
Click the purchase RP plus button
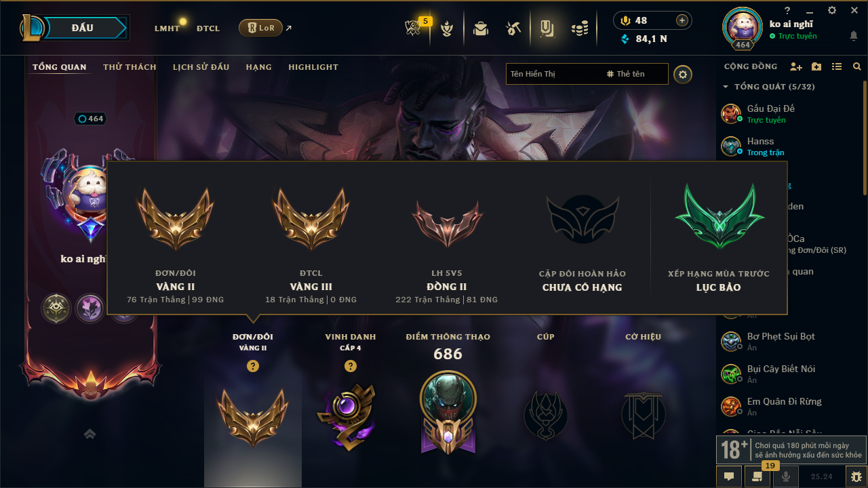pyautogui.click(x=682, y=20)
